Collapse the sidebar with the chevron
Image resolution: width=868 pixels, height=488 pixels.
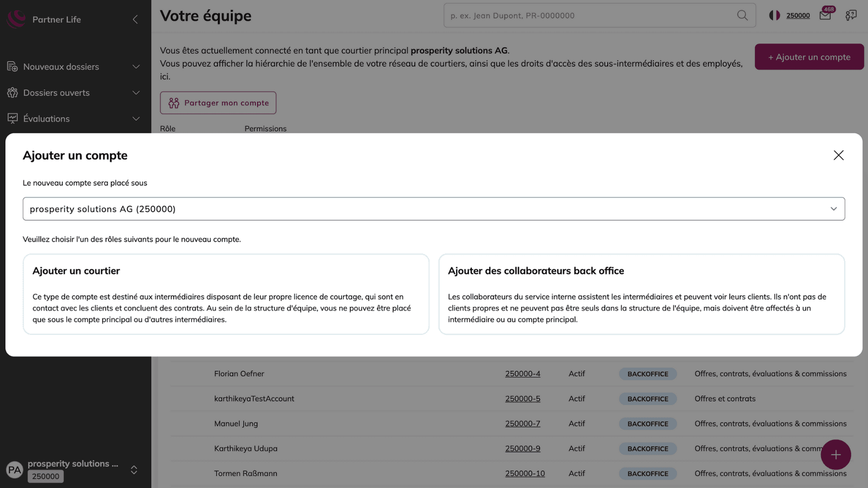click(135, 19)
